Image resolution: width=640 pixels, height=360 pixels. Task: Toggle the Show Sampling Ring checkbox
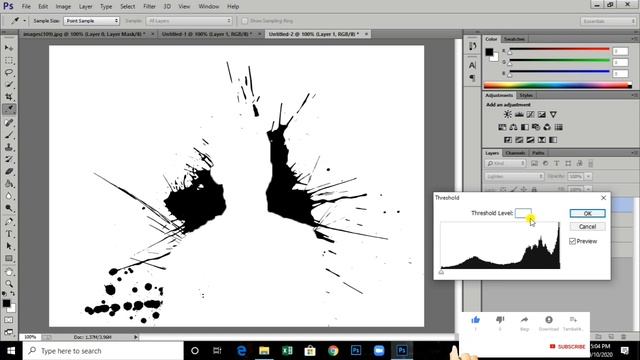click(x=244, y=21)
